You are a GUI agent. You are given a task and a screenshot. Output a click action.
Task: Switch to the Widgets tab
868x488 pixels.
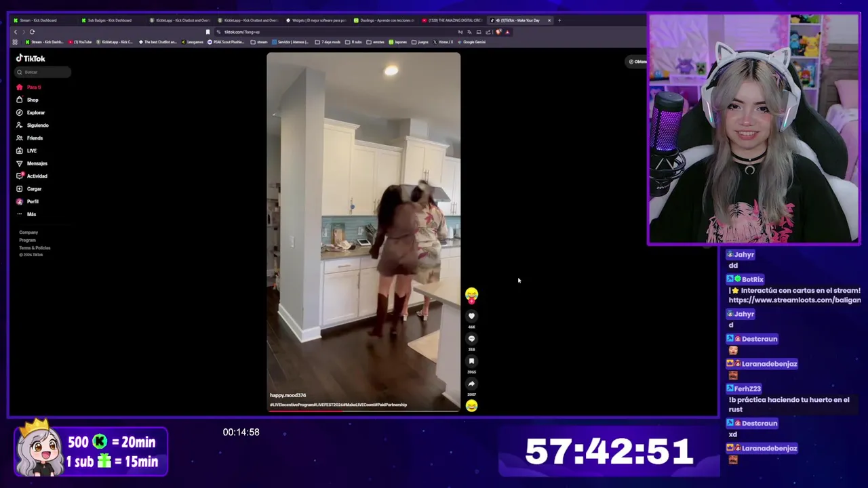point(315,20)
